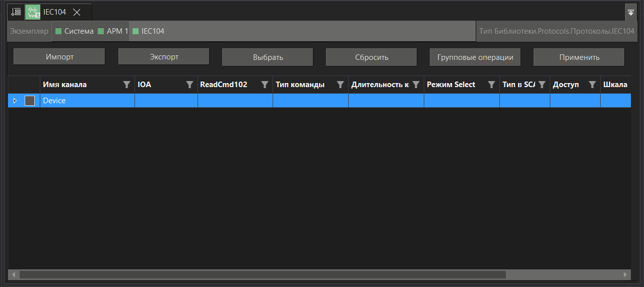Click the Тип команды filter funnel
Screen dimensions: 644x287
tap(340, 85)
